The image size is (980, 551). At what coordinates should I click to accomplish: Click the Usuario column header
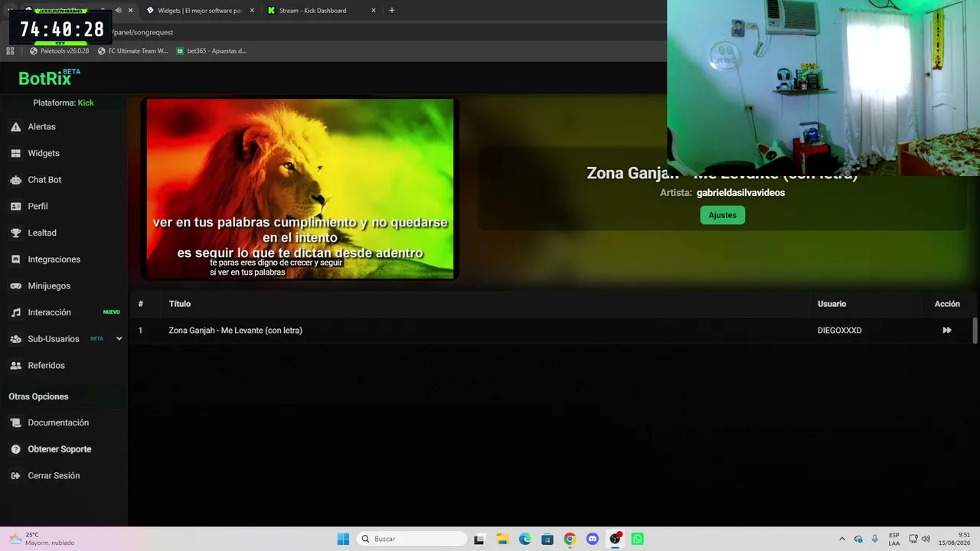(831, 304)
